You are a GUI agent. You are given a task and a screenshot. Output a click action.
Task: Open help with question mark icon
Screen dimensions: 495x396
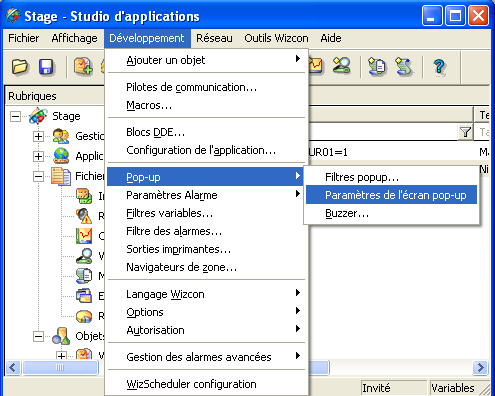439,66
